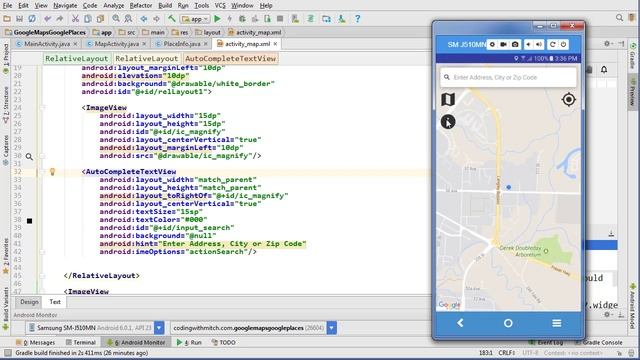The width and height of the screenshot is (640, 360).
Task: Tap the map icon in the phone app
Action: point(448,99)
